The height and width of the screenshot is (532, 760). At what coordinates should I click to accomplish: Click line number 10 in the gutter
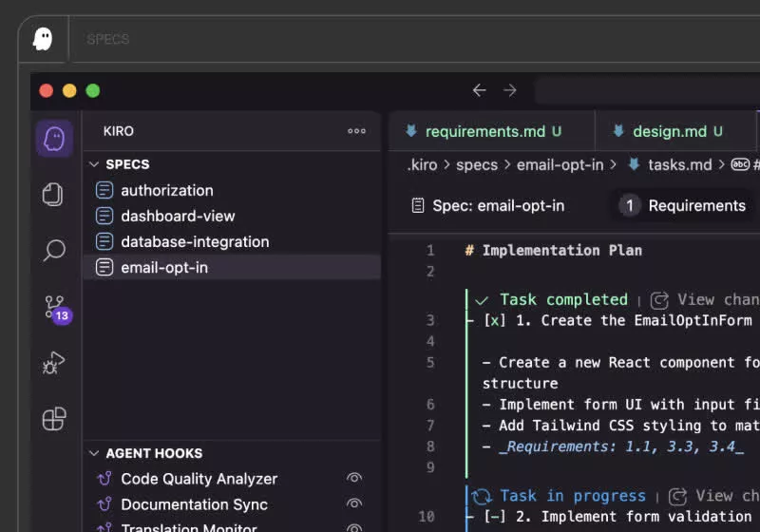[x=427, y=517]
